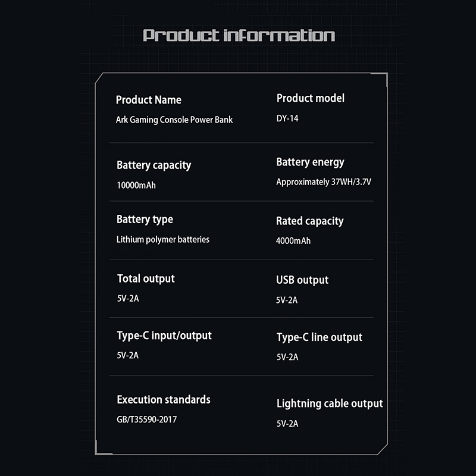The height and width of the screenshot is (476, 476).
Task: Select the "Type-C input/output" heading
Action: (164, 336)
